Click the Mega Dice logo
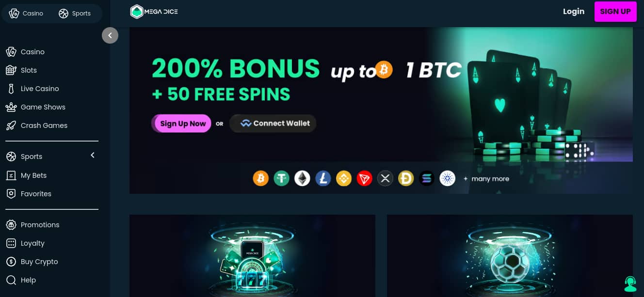This screenshot has height=297, width=644. (x=154, y=12)
